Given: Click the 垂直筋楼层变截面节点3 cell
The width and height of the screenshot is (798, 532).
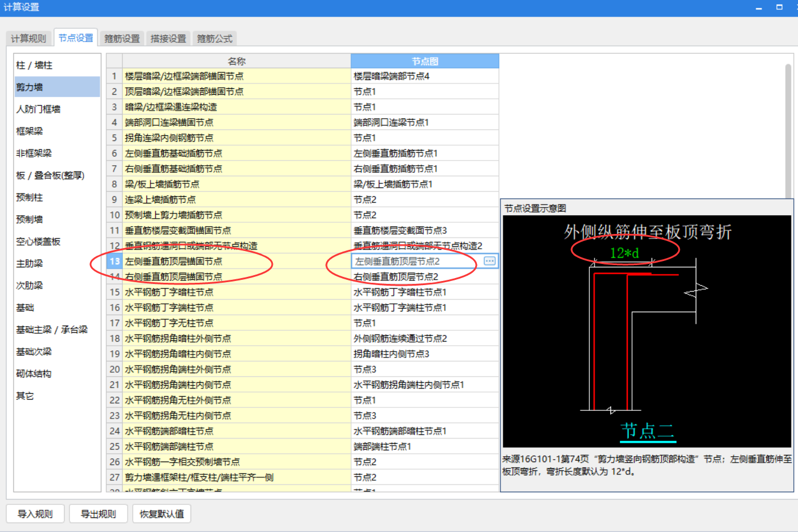Looking at the screenshot, I should [425, 230].
